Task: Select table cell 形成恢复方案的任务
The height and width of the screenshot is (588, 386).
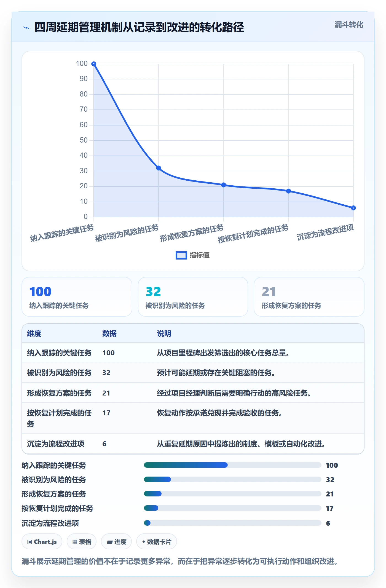Action: 59,393
